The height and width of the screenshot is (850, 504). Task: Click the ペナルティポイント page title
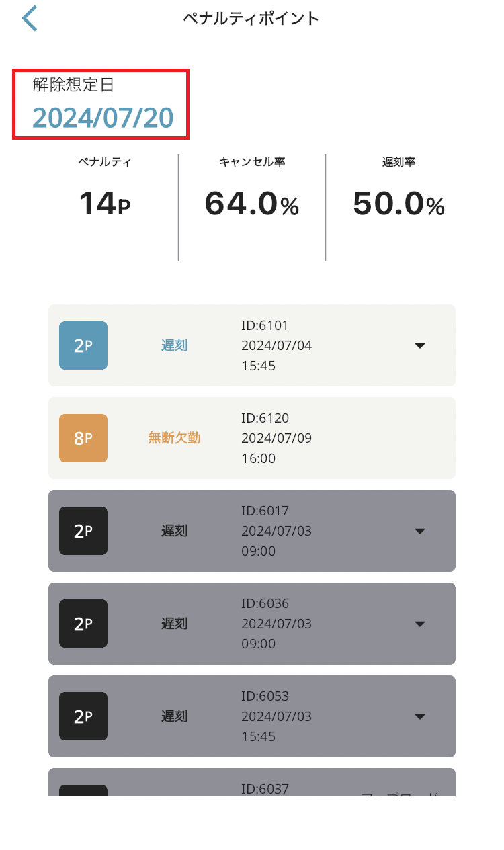point(251,19)
